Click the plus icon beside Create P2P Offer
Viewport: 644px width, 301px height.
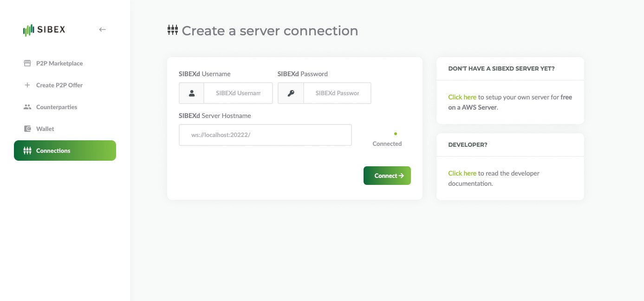[x=27, y=85]
